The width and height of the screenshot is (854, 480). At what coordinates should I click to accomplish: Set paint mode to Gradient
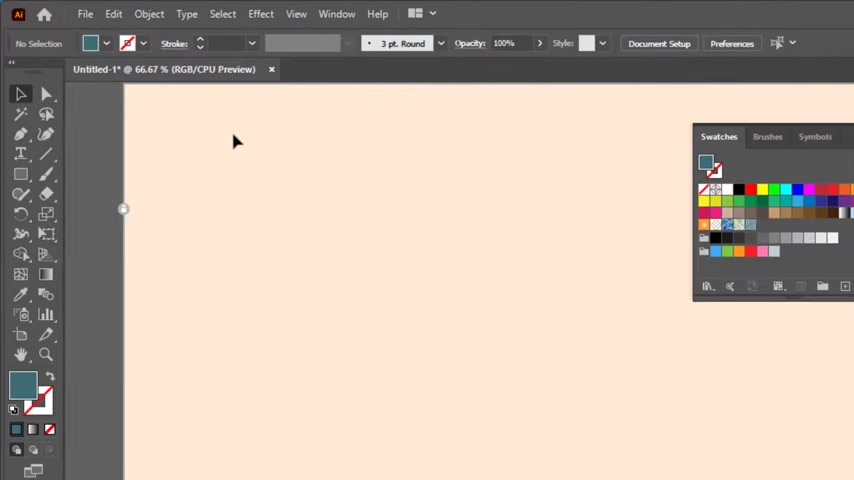click(33, 429)
